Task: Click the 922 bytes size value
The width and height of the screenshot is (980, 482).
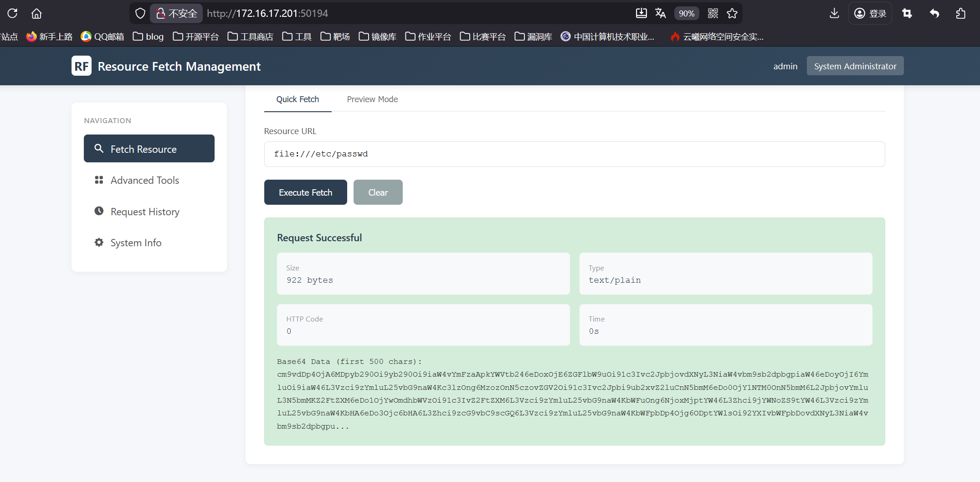Action: click(x=310, y=280)
